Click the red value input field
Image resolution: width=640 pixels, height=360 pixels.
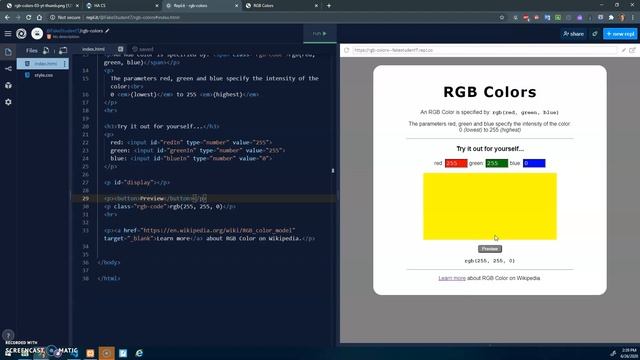coord(456,163)
